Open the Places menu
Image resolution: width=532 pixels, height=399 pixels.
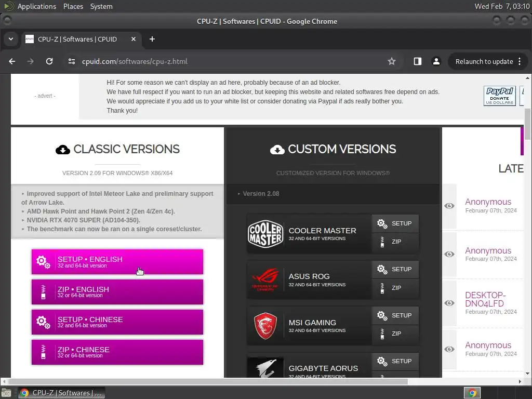coord(73,6)
